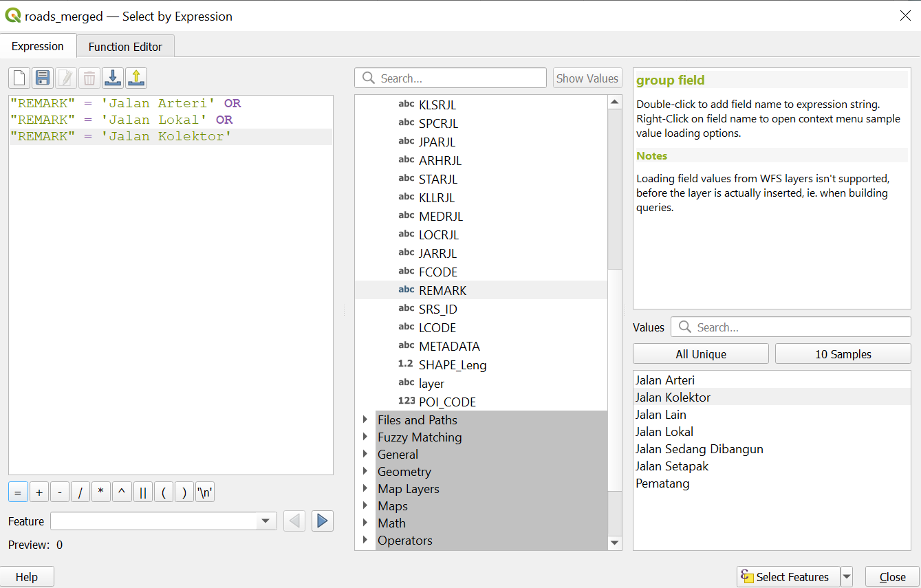Screen dimensions: 921x588
Task: Click the Select Features button
Action: (788, 577)
